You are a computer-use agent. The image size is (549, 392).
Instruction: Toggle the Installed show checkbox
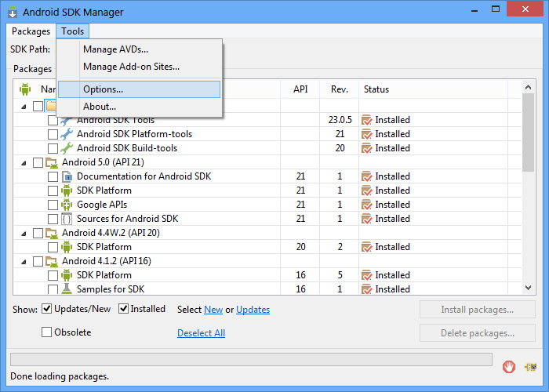tap(123, 309)
